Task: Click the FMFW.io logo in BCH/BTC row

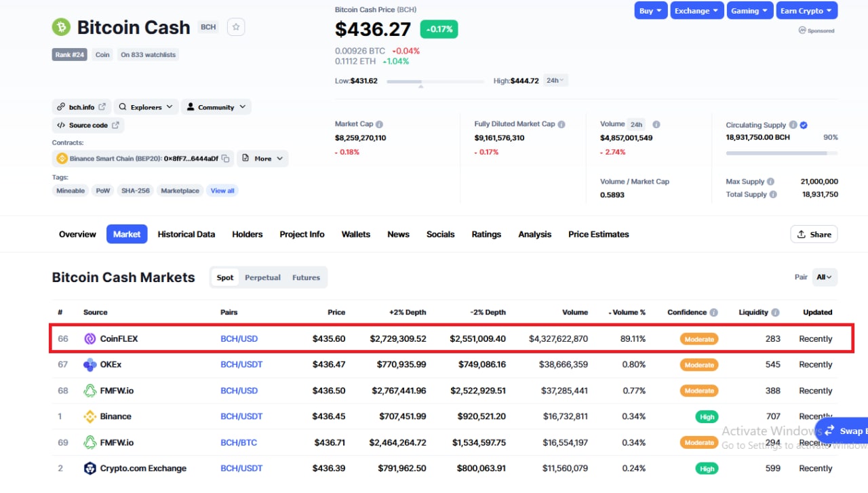Action: point(90,443)
